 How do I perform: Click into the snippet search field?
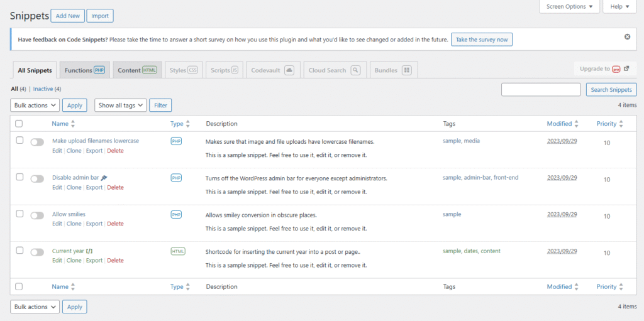click(x=540, y=90)
